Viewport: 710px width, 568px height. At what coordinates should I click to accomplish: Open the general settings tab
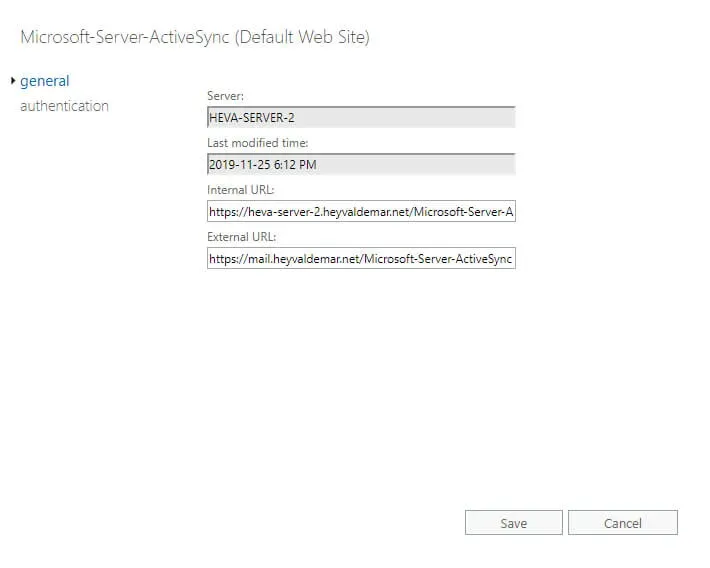(45, 81)
